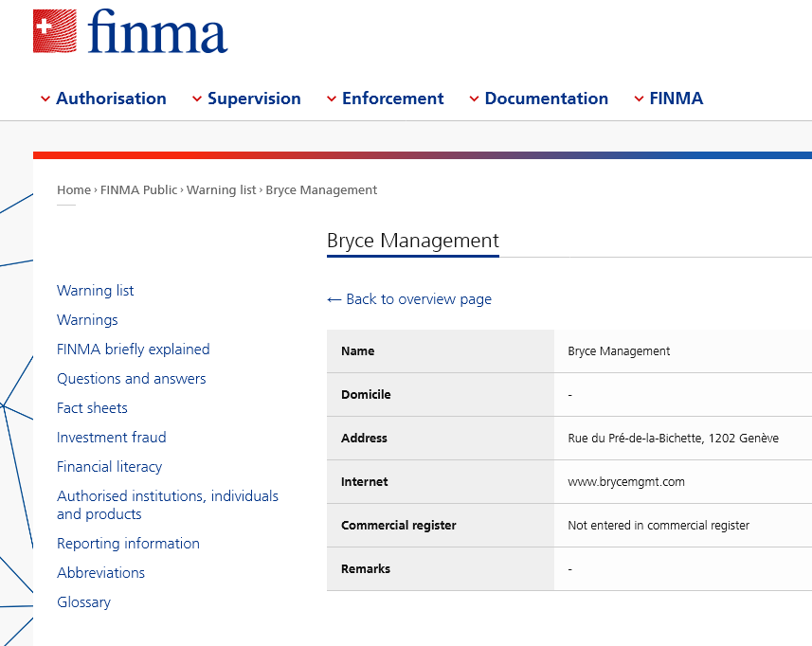Expand the Documentation chevron arrow
Viewport: 812px width, 646px height.
point(474,99)
